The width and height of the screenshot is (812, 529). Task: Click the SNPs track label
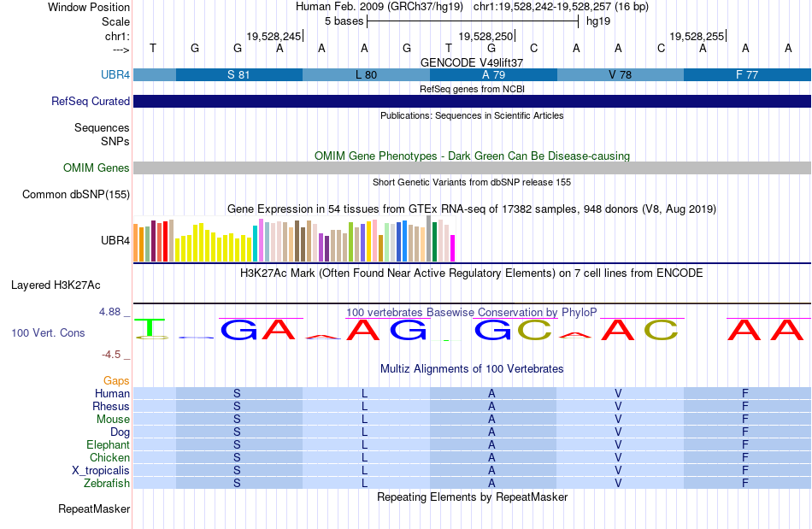(x=115, y=141)
